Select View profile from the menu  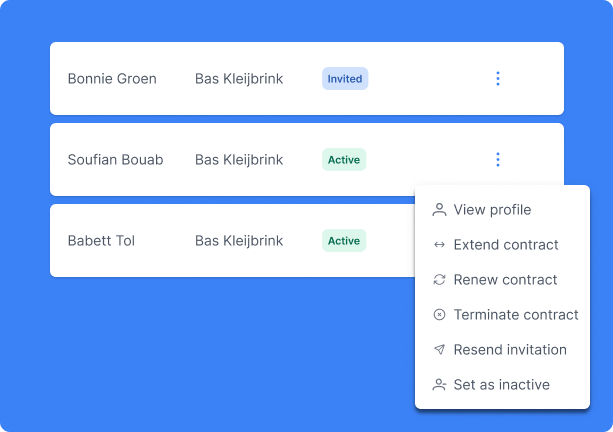point(492,210)
